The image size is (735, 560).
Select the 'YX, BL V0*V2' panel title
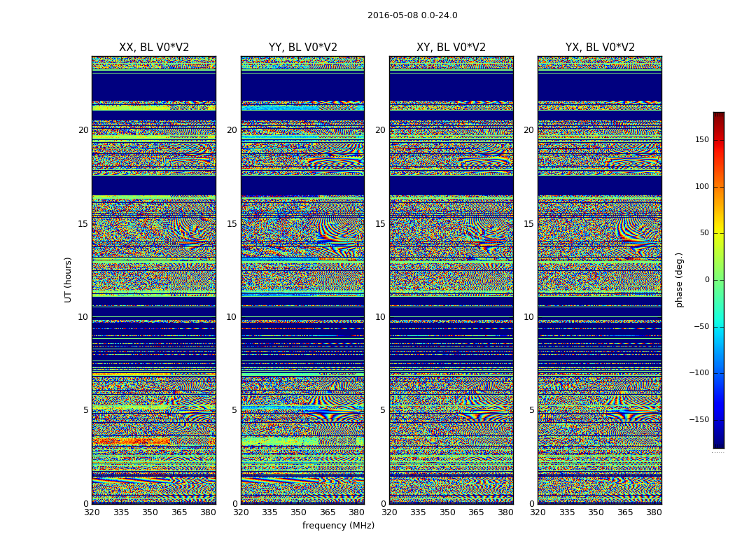tap(600, 48)
